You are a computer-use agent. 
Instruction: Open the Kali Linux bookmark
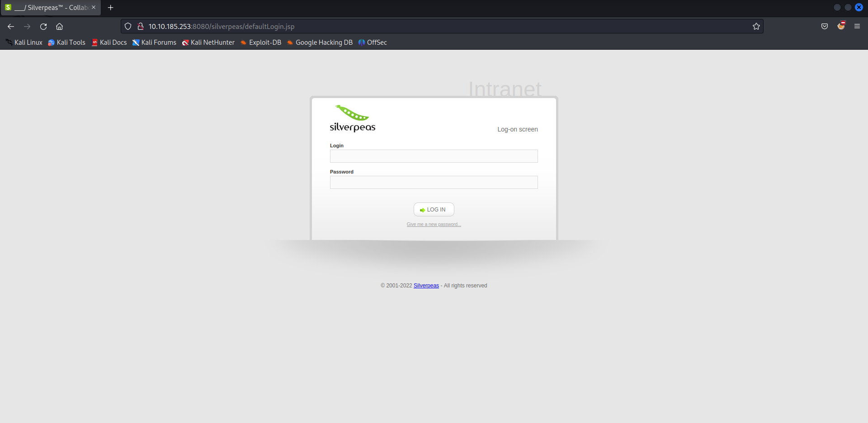coord(24,42)
